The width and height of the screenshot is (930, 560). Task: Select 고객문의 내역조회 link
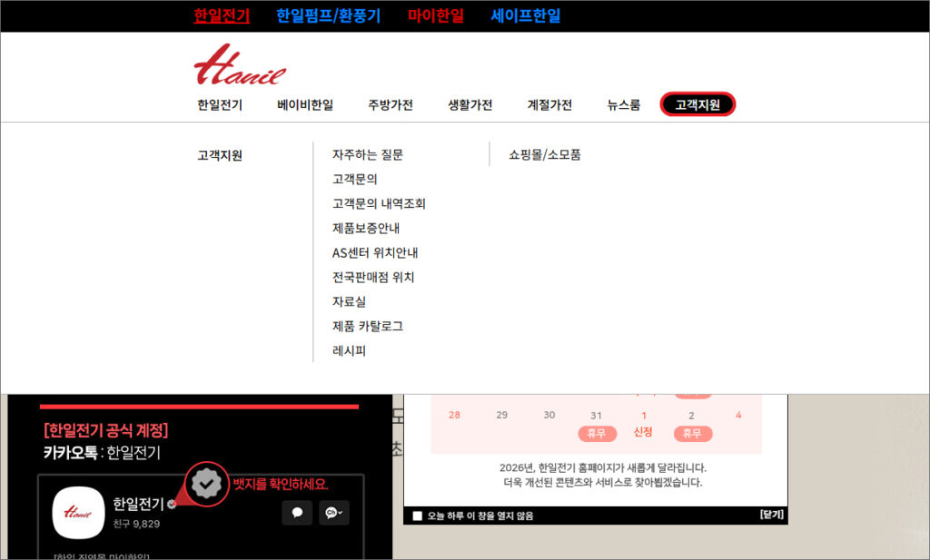[379, 204]
